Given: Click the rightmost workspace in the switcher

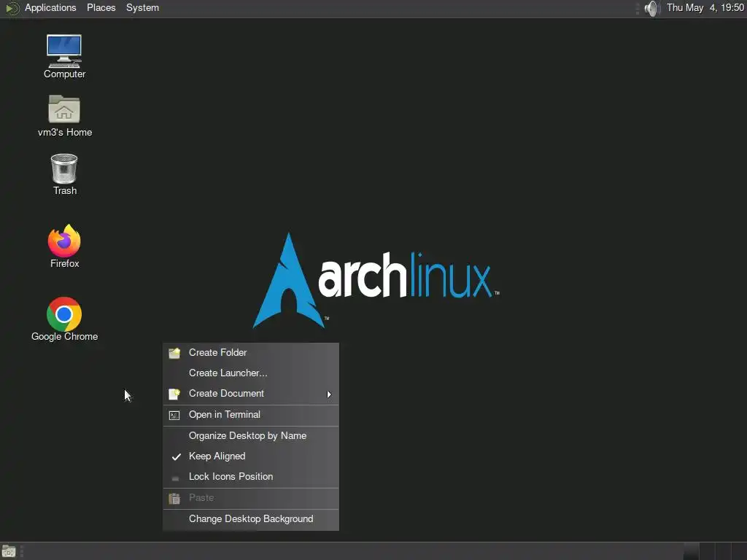Looking at the screenshot, I should click(x=739, y=551).
